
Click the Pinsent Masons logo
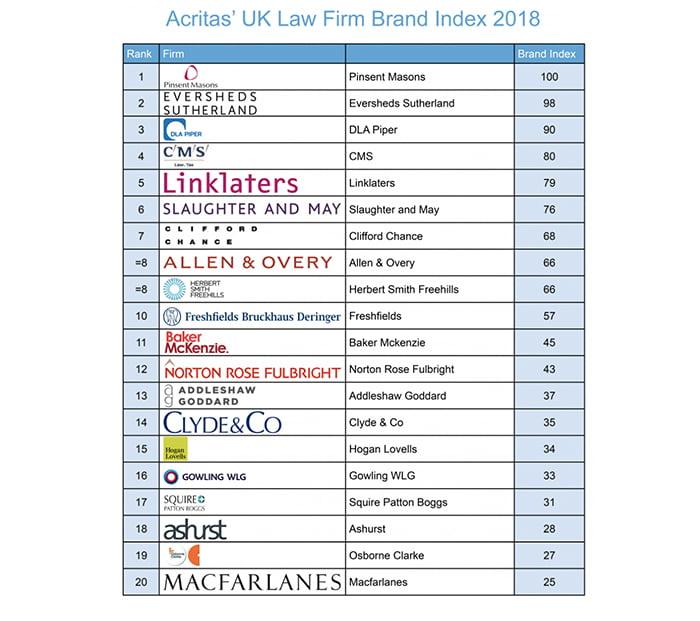tap(191, 77)
